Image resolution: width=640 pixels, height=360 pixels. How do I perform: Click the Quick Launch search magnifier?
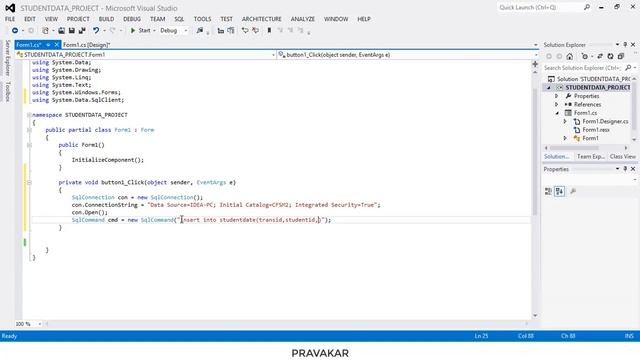tap(587, 7)
